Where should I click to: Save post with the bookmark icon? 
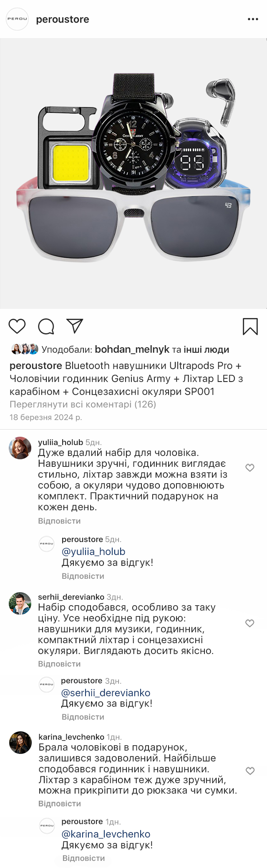pos(250,326)
